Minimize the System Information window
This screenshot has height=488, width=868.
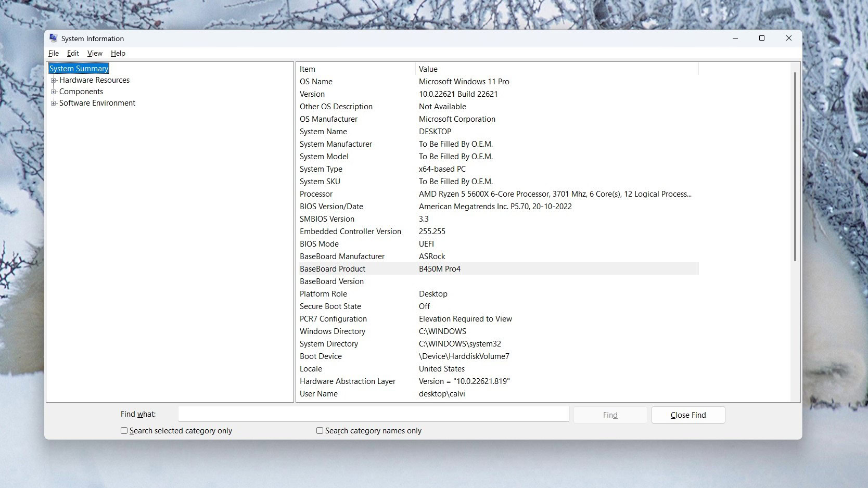point(735,38)
